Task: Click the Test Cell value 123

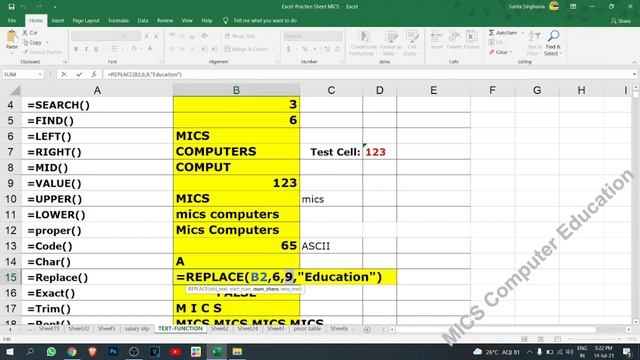Action: coord(379,152)
